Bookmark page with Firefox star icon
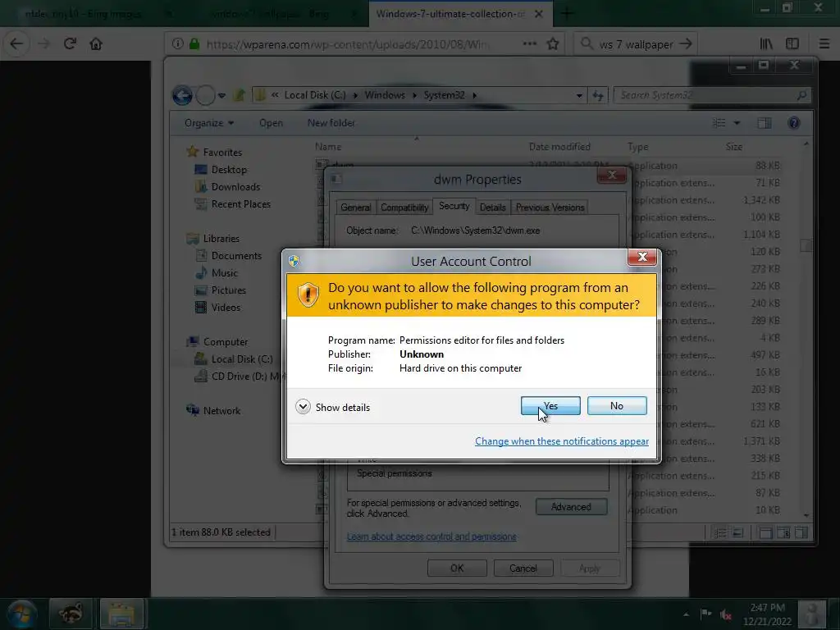 pyautogui.click(x=552, y=44)
